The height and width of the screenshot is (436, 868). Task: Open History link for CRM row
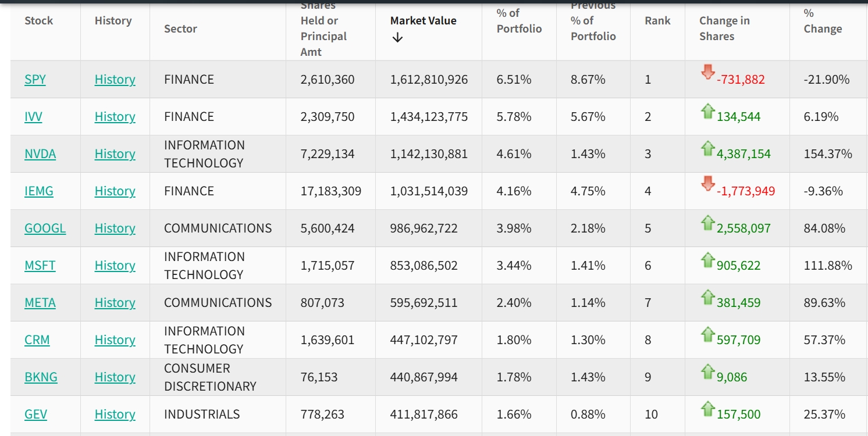115,340
